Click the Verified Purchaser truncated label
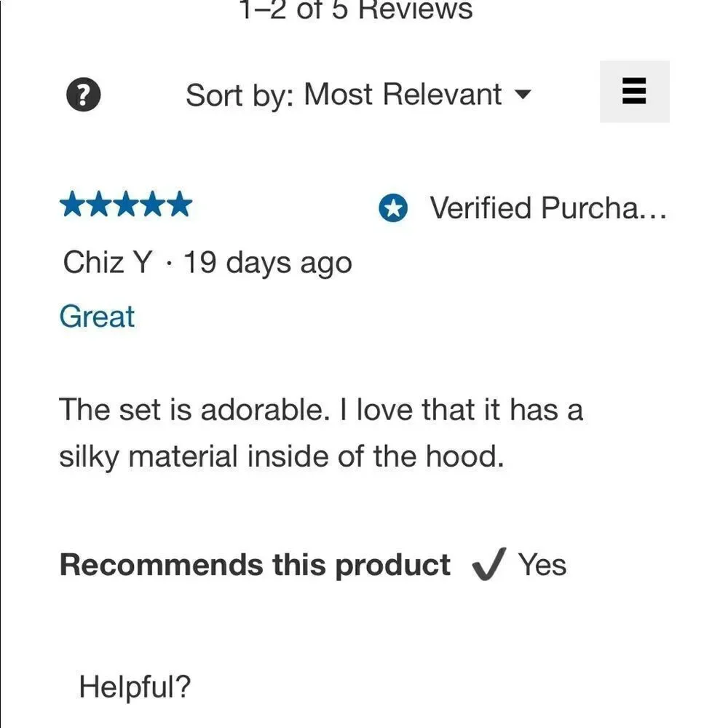728x728 pixels. pos(548,207)
